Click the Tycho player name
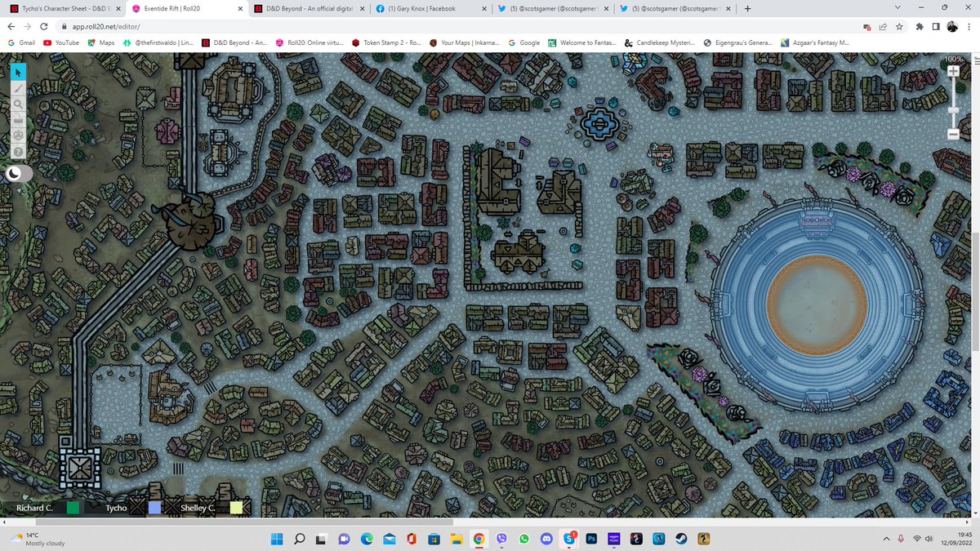Viewport: 980px width, 551px height. [x=115, y=508]
